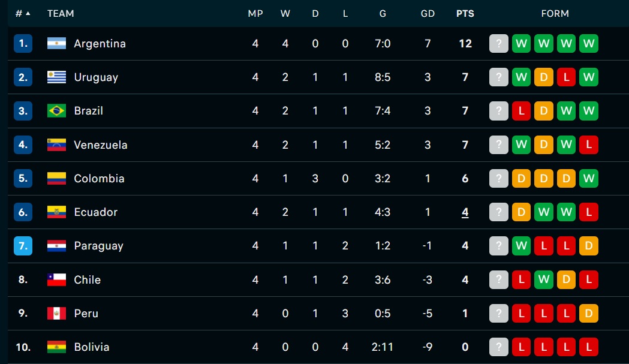Click Argentina's gray question-mark upcoming match icon

499,43
